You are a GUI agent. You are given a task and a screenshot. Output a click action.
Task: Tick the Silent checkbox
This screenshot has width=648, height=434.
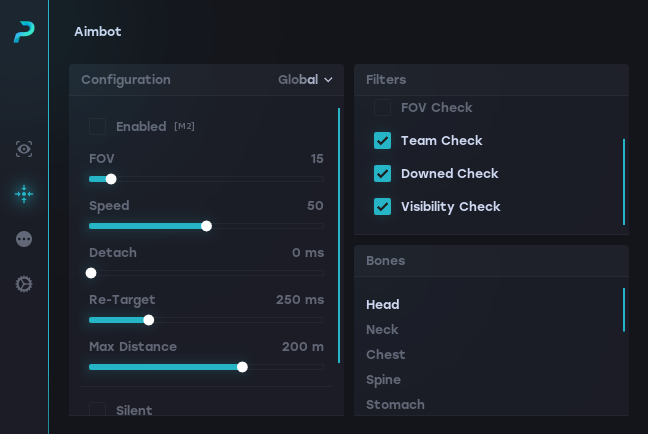[x=98, y=409]
